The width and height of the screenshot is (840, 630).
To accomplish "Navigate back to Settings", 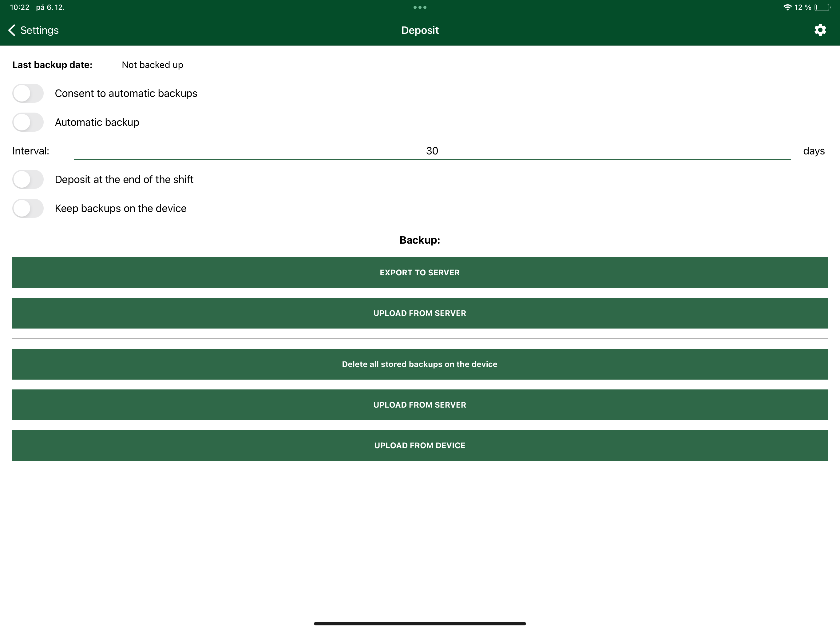I will tap(39, 30).
